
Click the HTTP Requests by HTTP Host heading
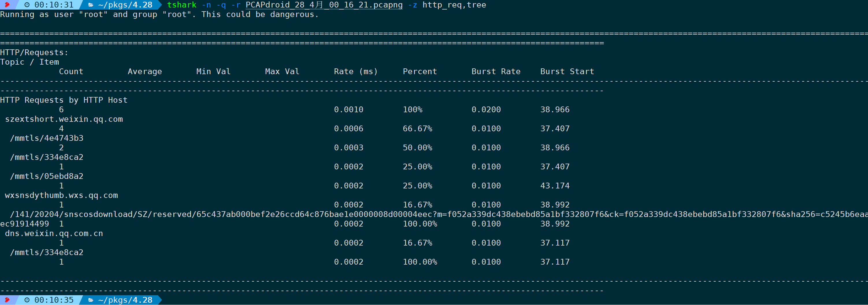64,100
